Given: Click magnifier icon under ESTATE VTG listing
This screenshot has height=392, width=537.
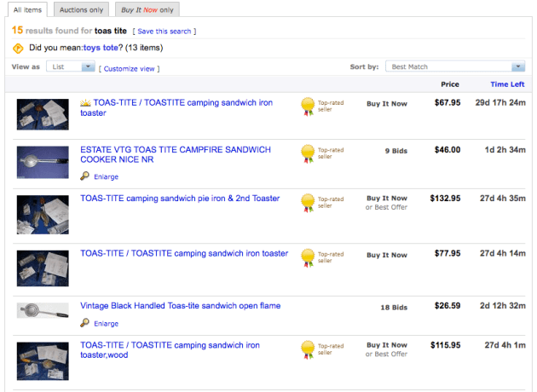Looking at the screenshot, I should [x=84, y=176].
